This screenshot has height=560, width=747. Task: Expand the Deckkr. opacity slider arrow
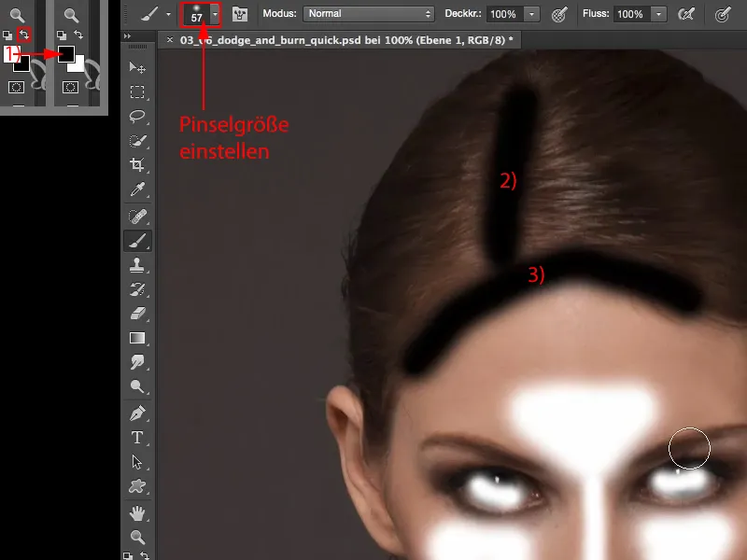[x=531, y=14]
